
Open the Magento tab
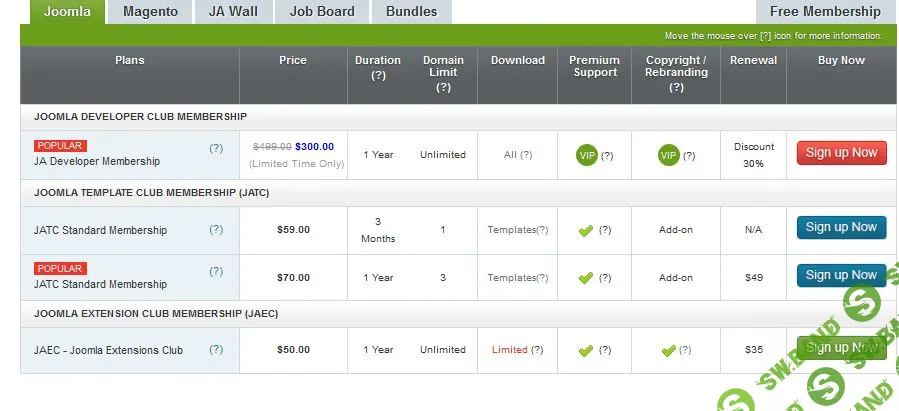pyautogui.click(x=150, y=12)
